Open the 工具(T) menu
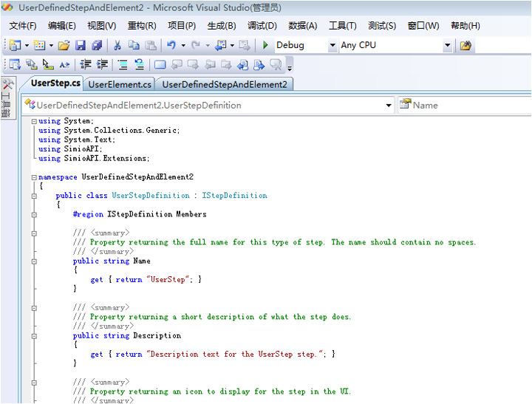Viewport: 532px width, 404px height. click(342, 26)
